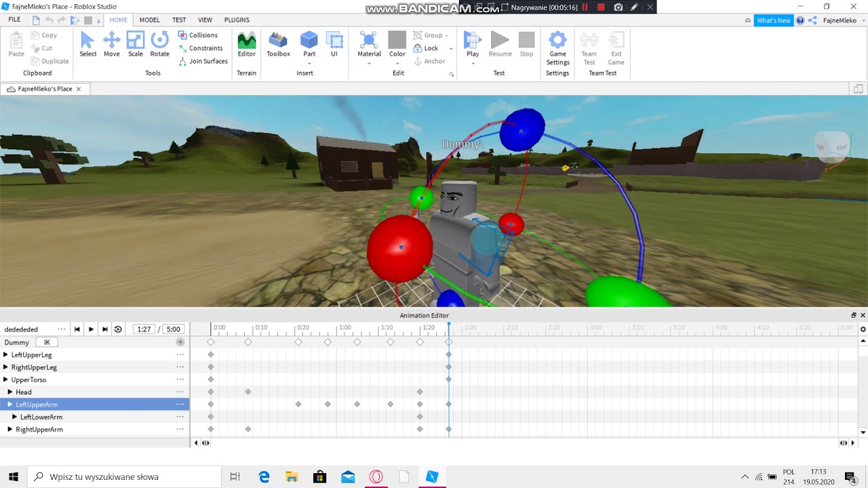Select the Select tool
868x488 pixels.
coord(87,44)
